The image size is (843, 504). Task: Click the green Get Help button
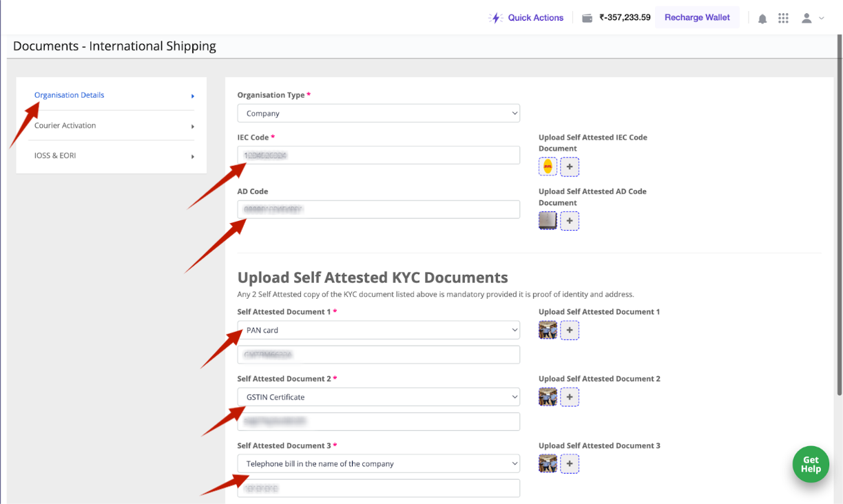811,465
